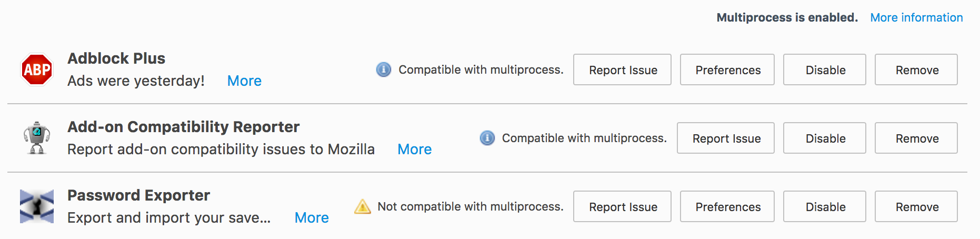Expand More details for Adblock Plus
Screen dimensions: 980x239
(244, 81)
